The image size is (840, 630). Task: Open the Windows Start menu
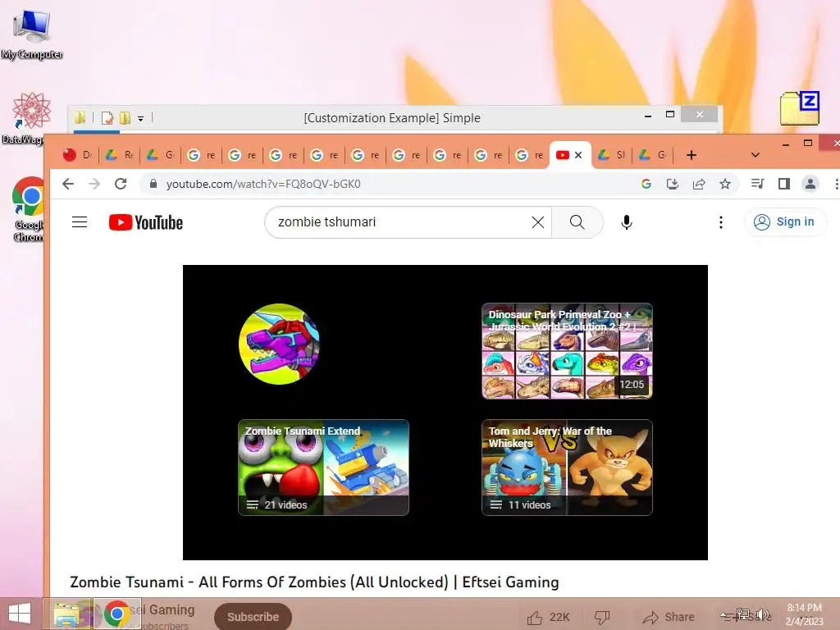click(20, 614)
